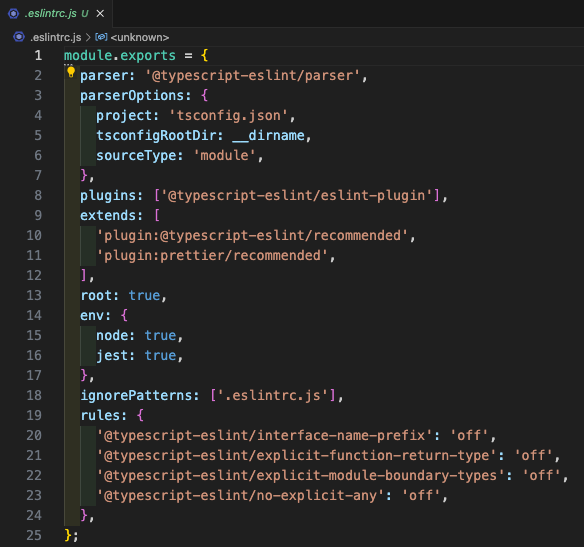Click 'env' key on line 14
The height and width of the screenshot is (547, 584).
coord(92,315)
